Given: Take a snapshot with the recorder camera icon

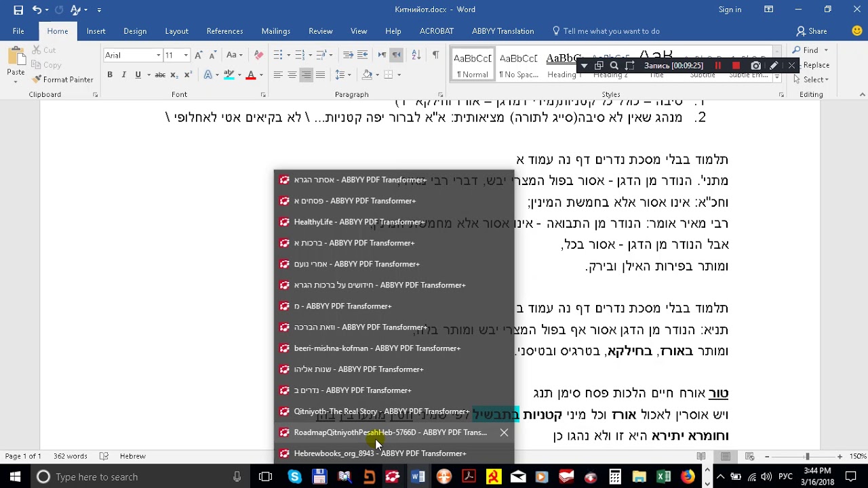Looking at the screenshot, I should pyautogui.click(x=755, y=66).
